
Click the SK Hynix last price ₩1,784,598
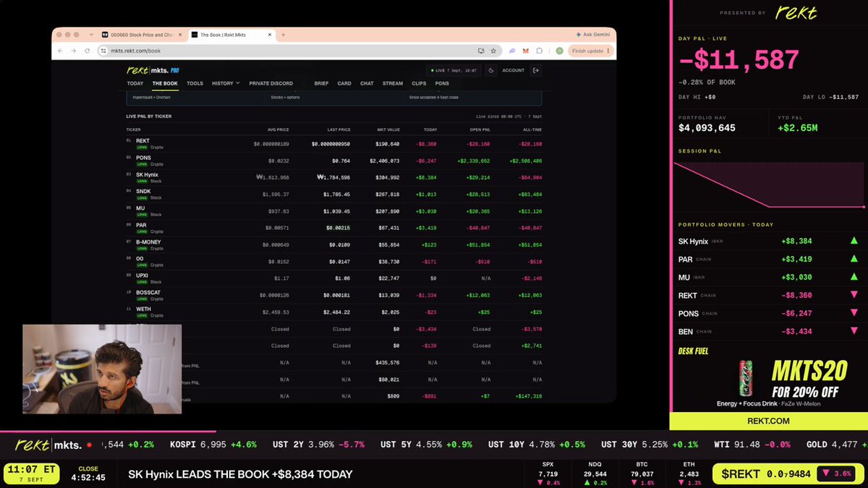333,177
